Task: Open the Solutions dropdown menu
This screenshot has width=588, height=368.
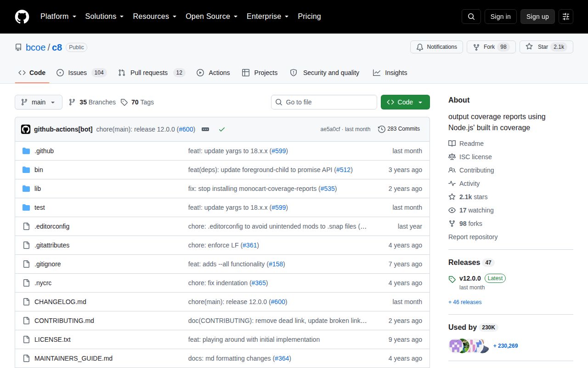Action: coord(104,17)
